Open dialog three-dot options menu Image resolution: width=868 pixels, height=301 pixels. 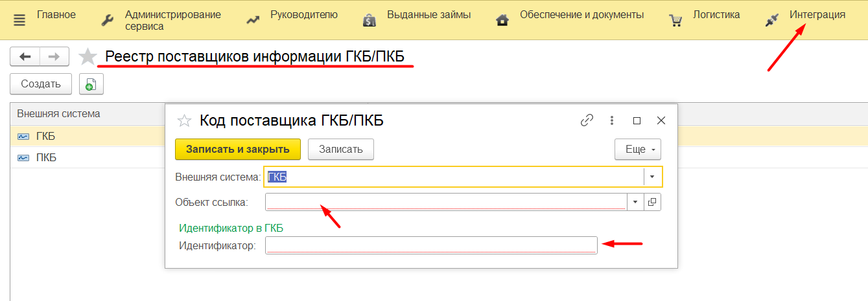[x=611, y=120]
